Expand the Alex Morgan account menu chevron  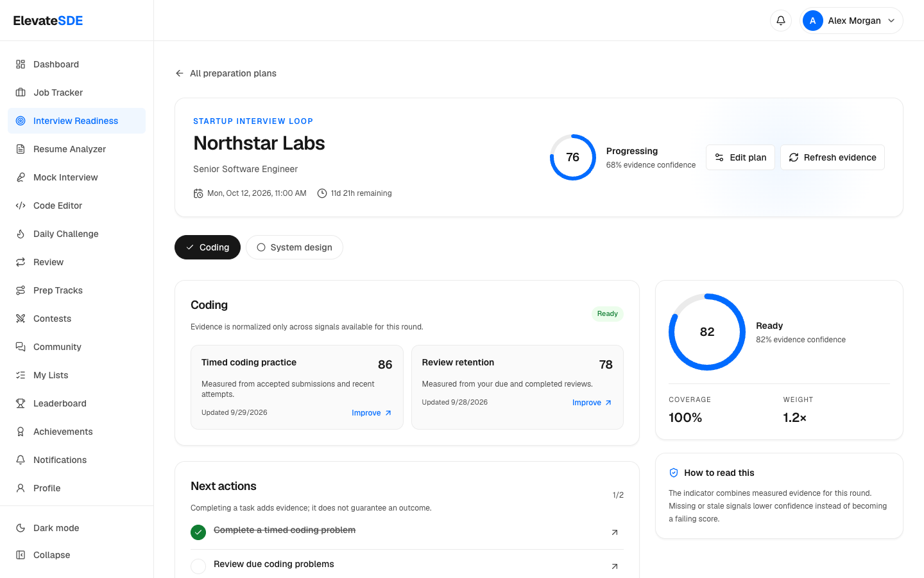[891, 21]
